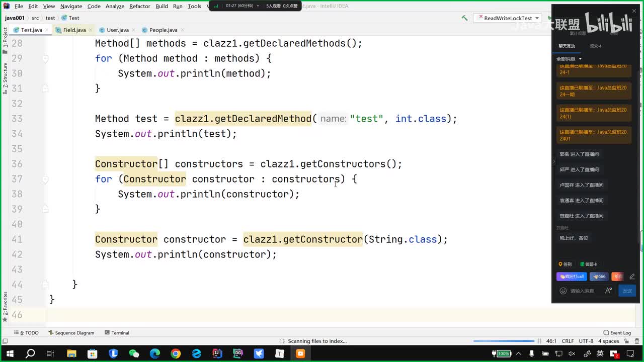Open WeChat from the taskbar
The image size is (644, 362).
[134, 353]
